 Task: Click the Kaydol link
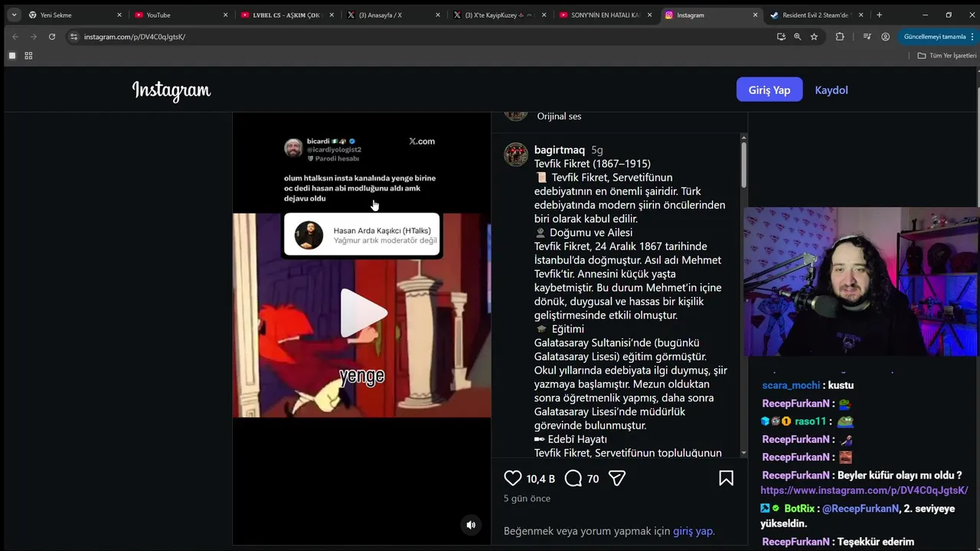[831, 90]
